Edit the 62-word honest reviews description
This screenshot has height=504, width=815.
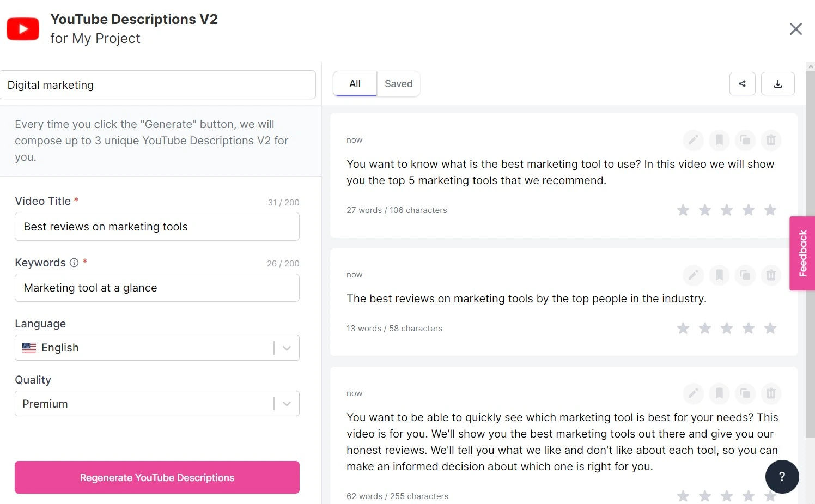point(693,393)
